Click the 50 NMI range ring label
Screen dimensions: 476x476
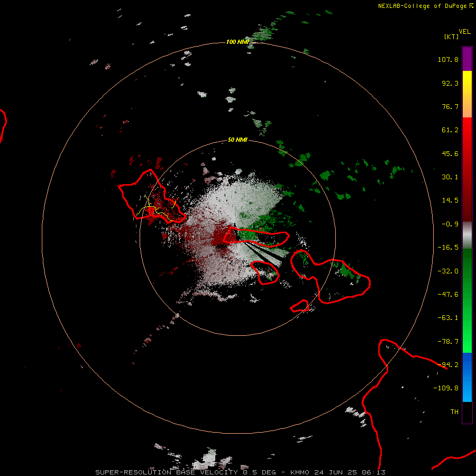[x=237, y=140]
